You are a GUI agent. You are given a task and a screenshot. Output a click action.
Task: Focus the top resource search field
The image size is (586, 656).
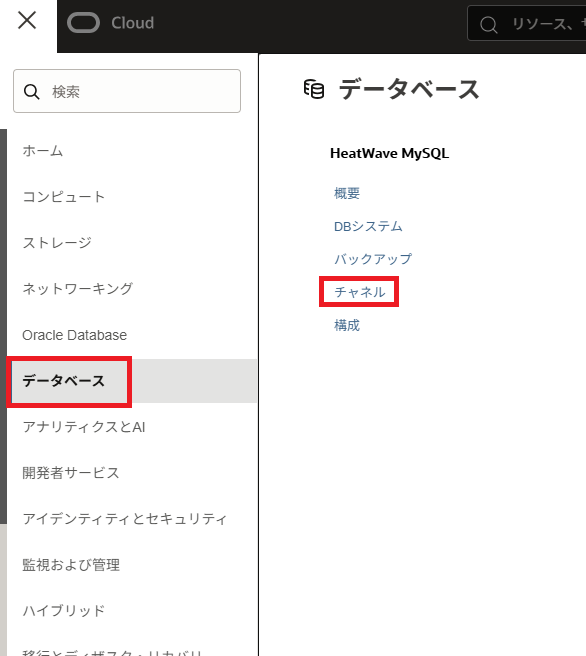527,23
